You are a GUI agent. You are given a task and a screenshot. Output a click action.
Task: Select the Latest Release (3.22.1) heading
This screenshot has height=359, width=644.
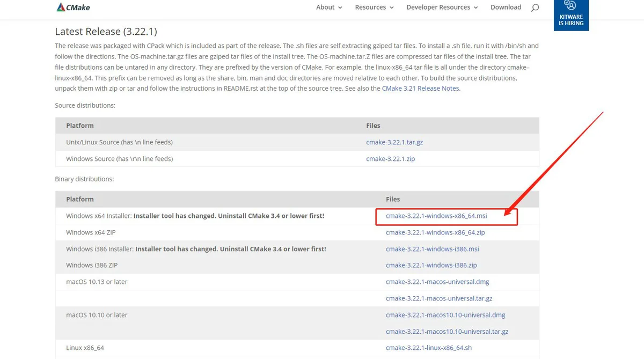point(106,32)
